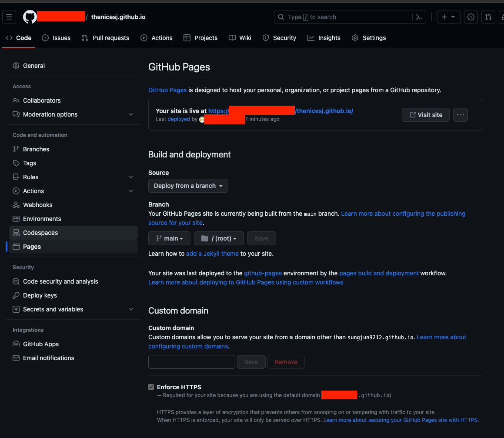Open the Deploy keys settings page
This screenshot has width=504, height=438.
click(40, 295)
